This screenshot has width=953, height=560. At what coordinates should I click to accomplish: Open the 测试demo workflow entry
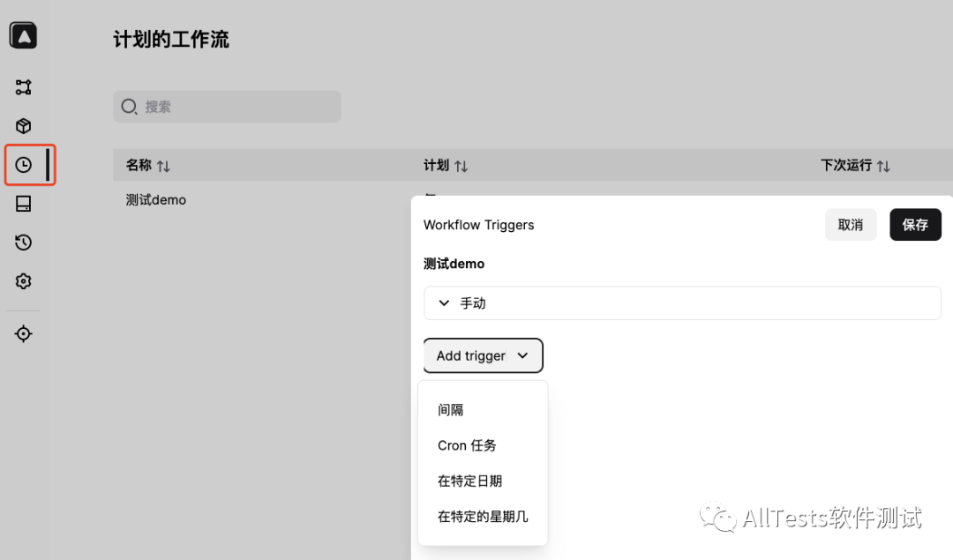(155, 200)
